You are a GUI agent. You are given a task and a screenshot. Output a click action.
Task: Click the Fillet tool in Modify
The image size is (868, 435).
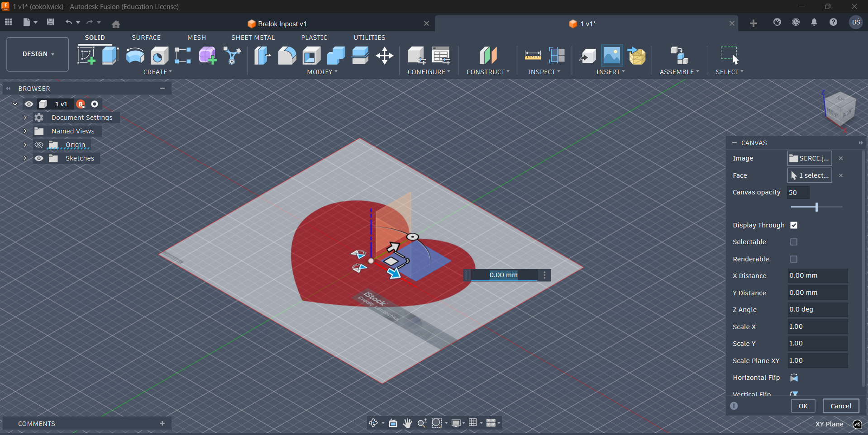(x=287, y=56)
